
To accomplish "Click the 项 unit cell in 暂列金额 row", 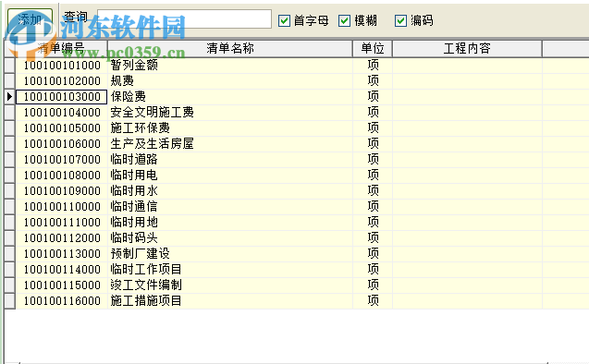I will (x=373, y=66).
